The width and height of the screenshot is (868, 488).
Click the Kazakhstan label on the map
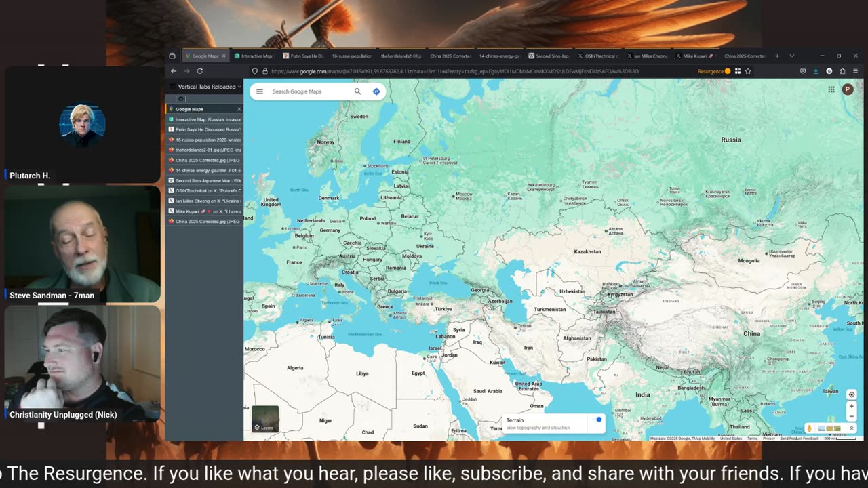click(x=587, y=251)
